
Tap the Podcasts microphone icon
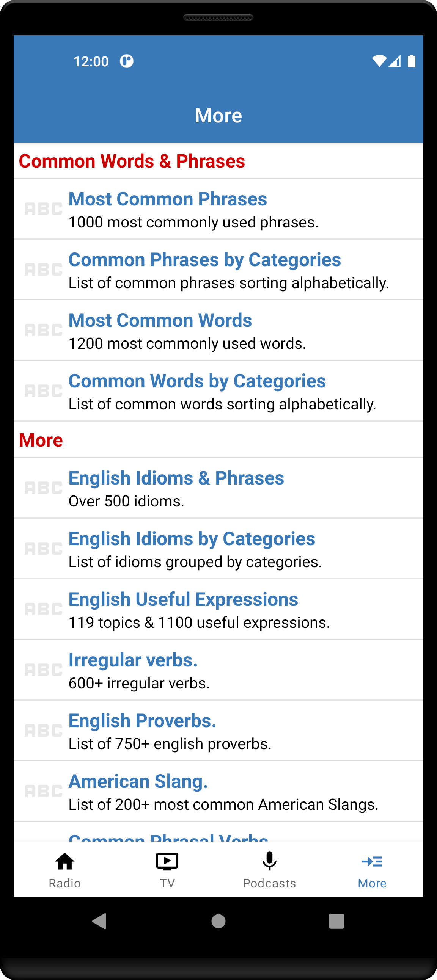click(269, 861)
